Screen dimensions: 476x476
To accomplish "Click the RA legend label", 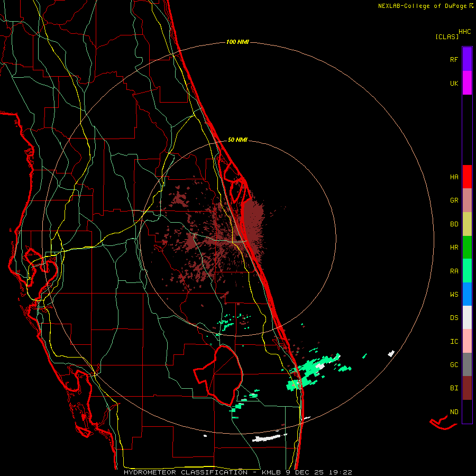I will coord(454,271).
